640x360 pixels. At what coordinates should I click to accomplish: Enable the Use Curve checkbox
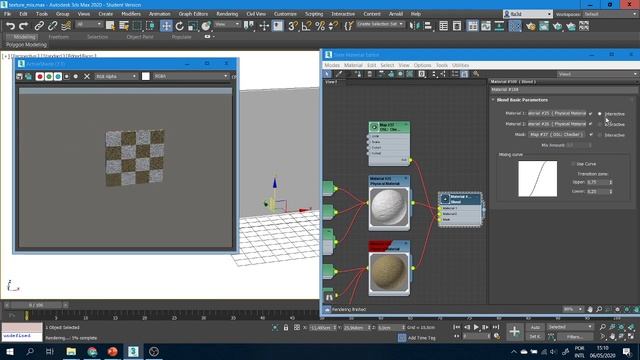(573, 164)
